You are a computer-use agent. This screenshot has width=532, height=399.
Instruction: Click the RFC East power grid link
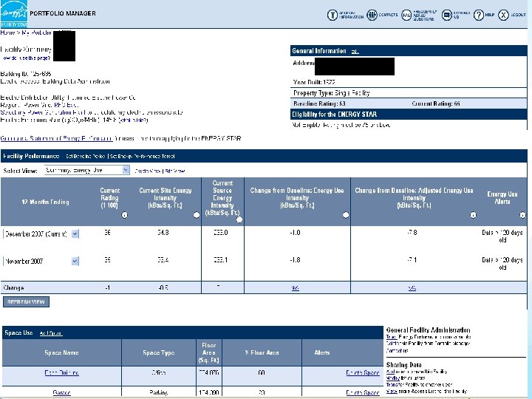pos(66,105)
